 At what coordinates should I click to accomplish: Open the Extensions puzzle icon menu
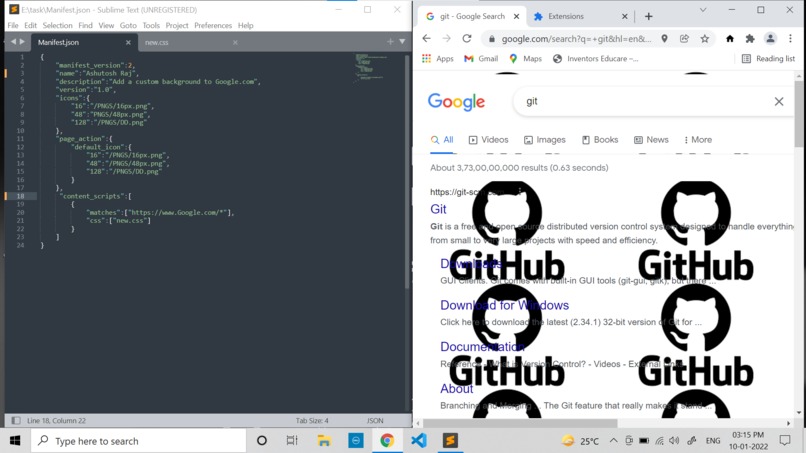point(750,39)
